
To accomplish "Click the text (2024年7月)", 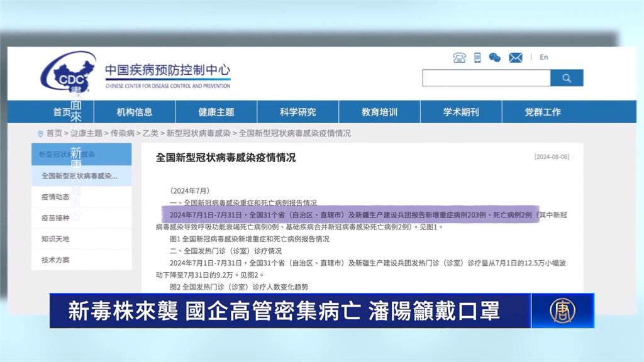I will coord(190,191).
